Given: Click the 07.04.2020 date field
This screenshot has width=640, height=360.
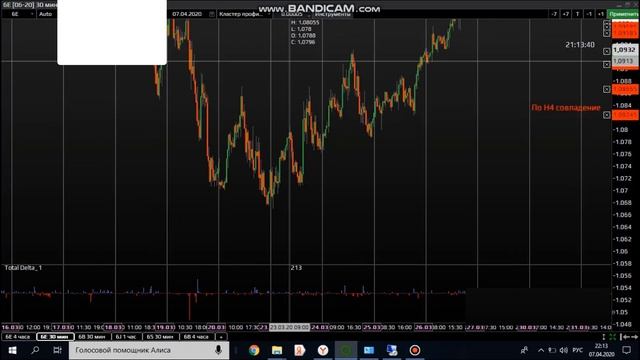Looking at the screenshot, I should click(188, 14).
